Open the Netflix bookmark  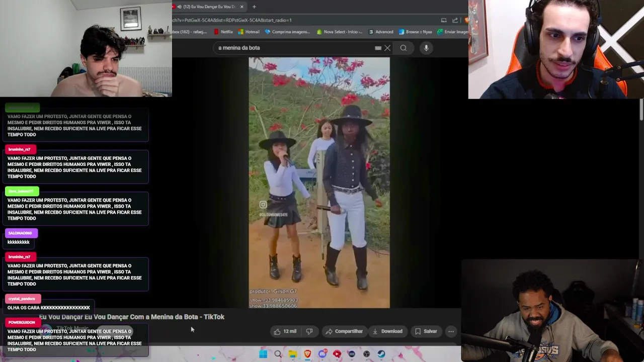[223, 32]
